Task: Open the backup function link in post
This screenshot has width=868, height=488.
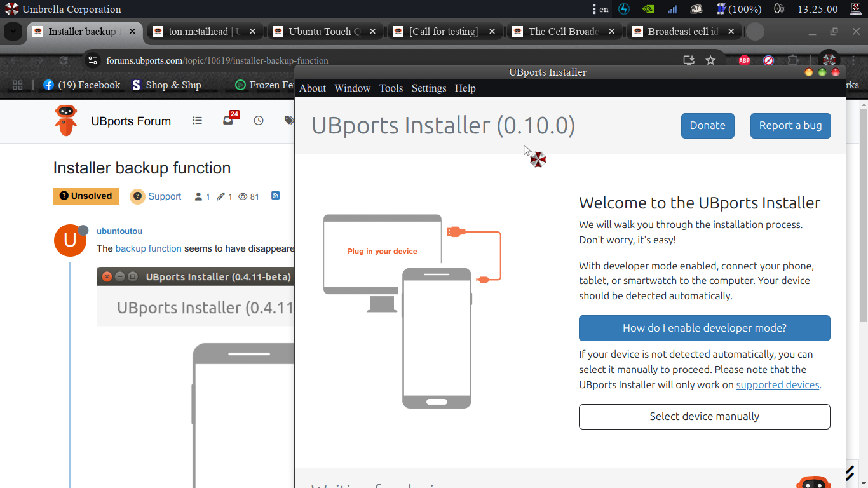Action: [149, 248]
